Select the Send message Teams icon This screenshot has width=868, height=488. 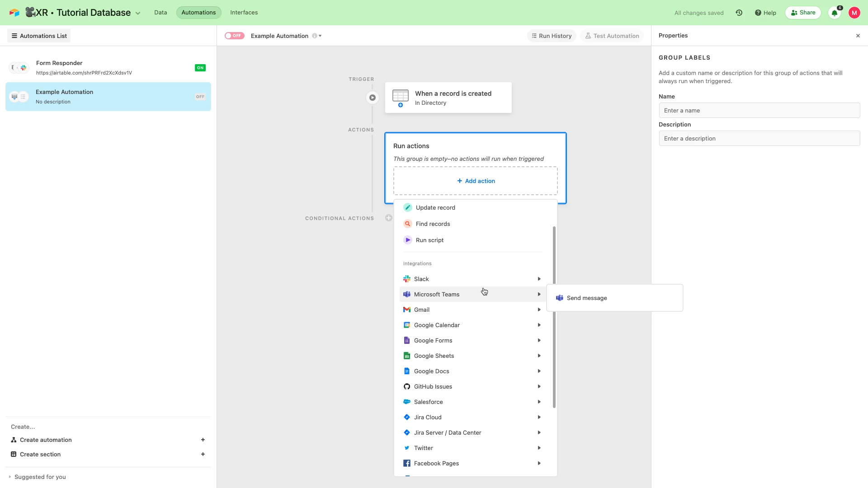coord(560,298)
